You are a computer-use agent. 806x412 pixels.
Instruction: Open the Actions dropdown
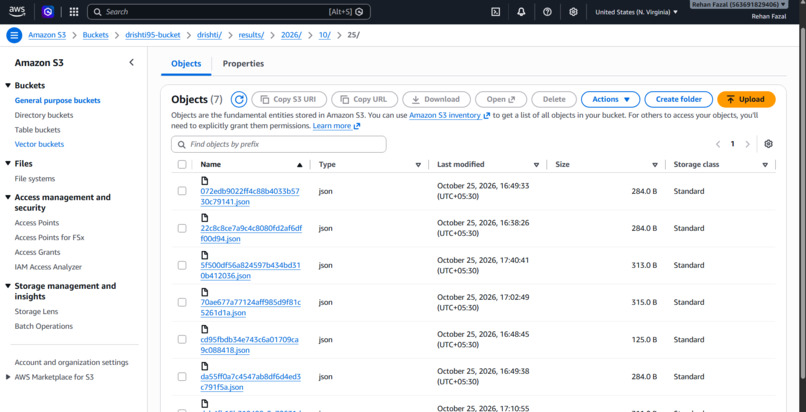tap(610, 99)
